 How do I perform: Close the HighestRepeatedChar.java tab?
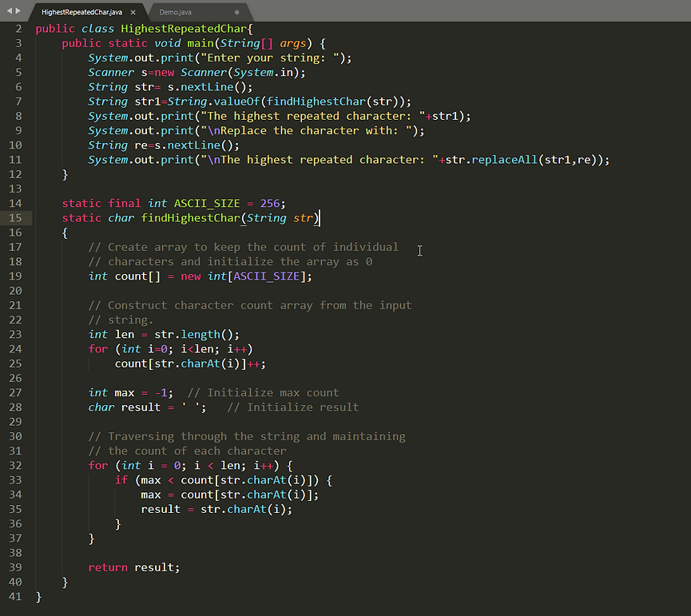click(133, 12)
